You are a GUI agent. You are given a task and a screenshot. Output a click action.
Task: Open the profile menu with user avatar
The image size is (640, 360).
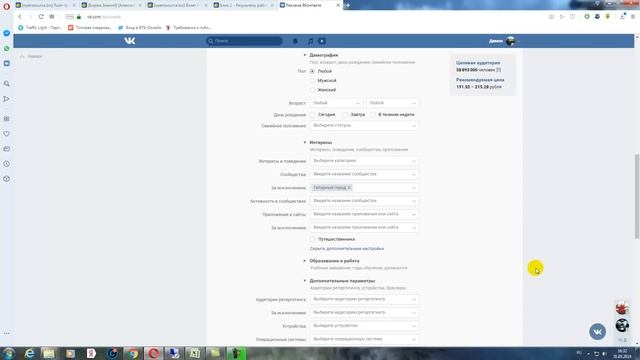tap(504, 41)
